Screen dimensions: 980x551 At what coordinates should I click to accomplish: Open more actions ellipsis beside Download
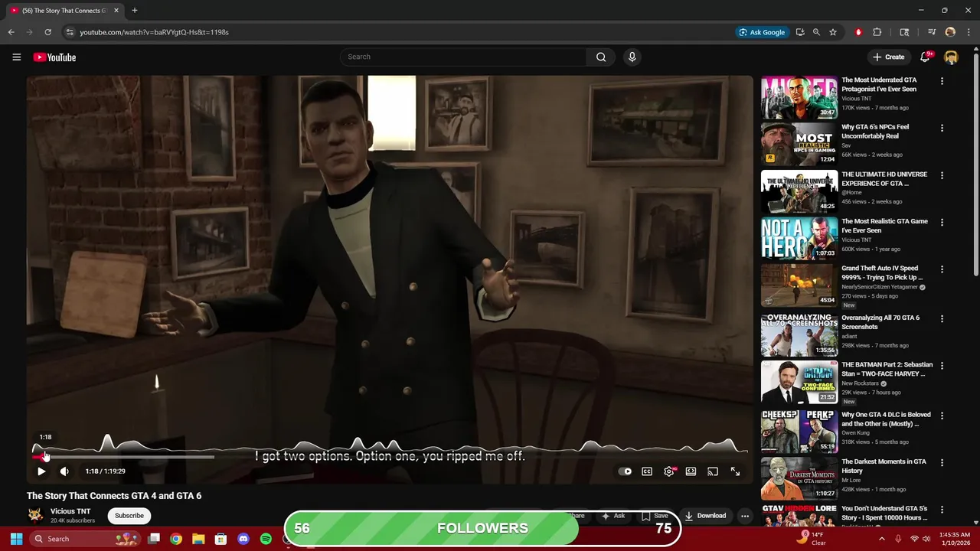(744, 516)
